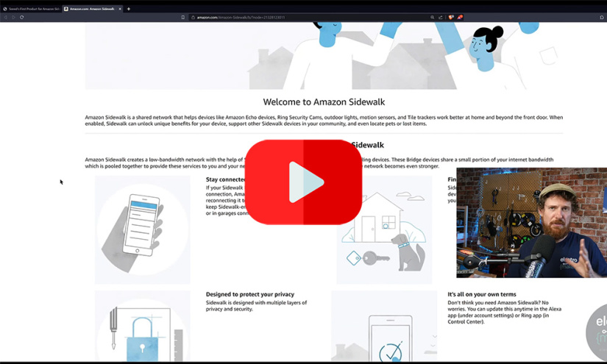Switch to the Seeed's First Product tab

click(31, 9)
